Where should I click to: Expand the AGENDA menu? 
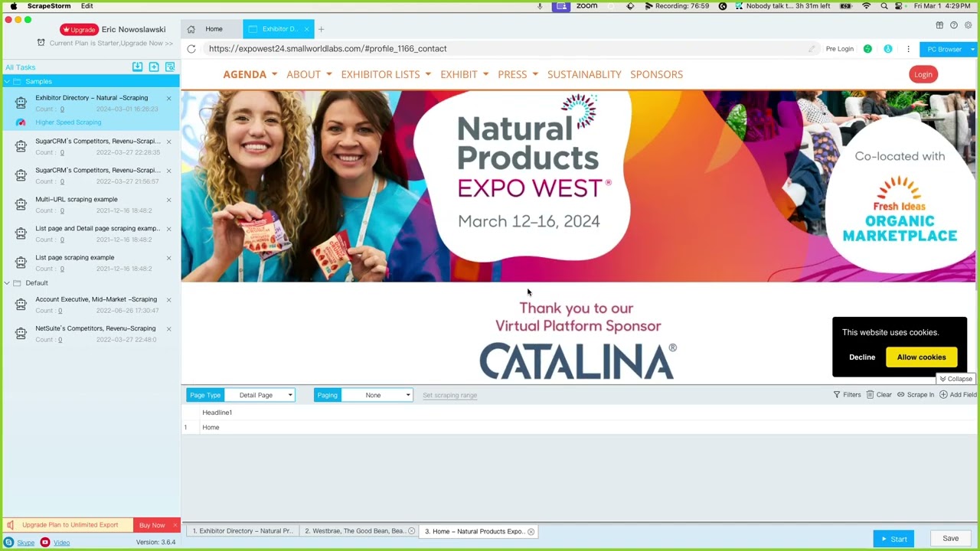click(x=250, y=74)
